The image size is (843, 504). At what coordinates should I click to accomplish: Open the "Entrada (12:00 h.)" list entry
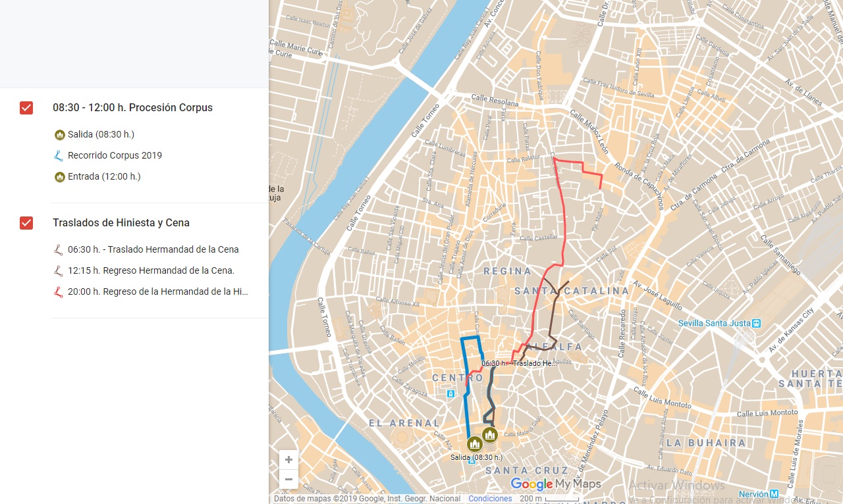[x=104, y=177]
